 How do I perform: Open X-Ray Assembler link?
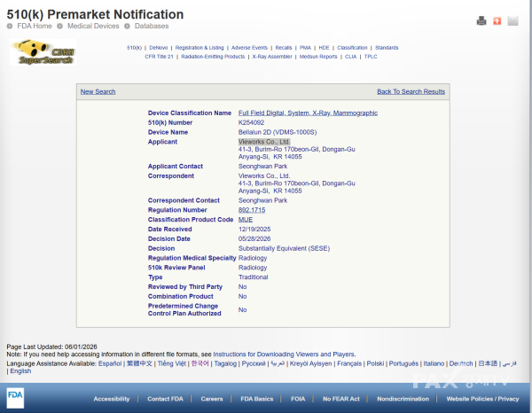(x=272, y=57)
